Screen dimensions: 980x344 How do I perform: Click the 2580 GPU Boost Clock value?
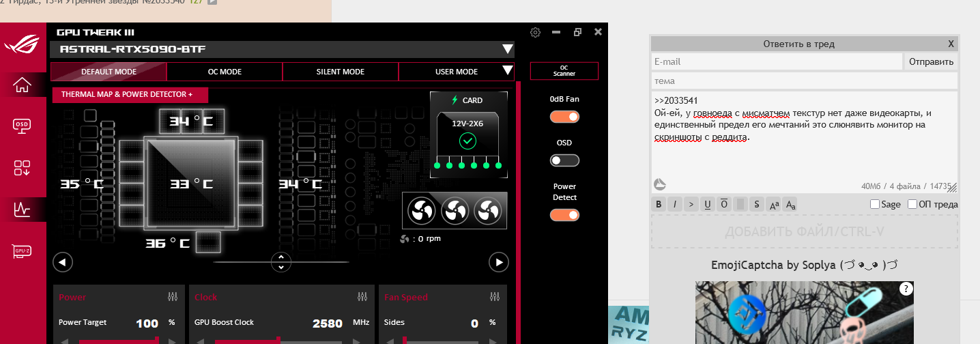tap(328, 324)
